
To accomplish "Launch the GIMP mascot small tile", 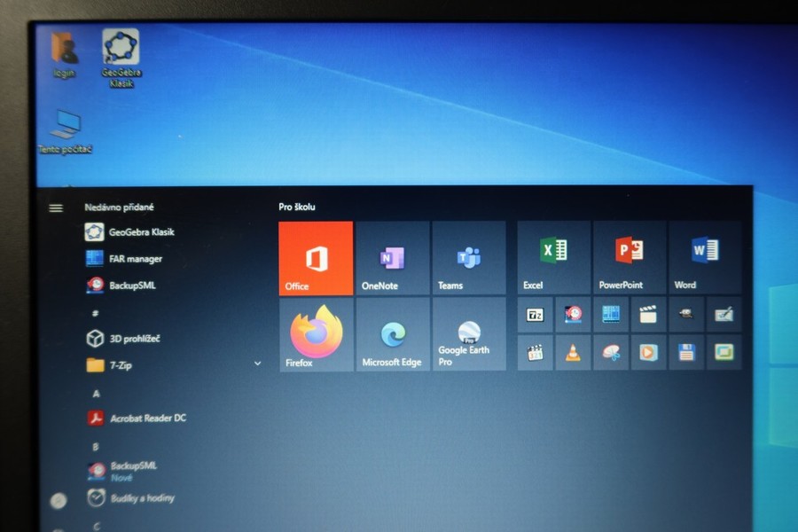I will pos(686,315).
